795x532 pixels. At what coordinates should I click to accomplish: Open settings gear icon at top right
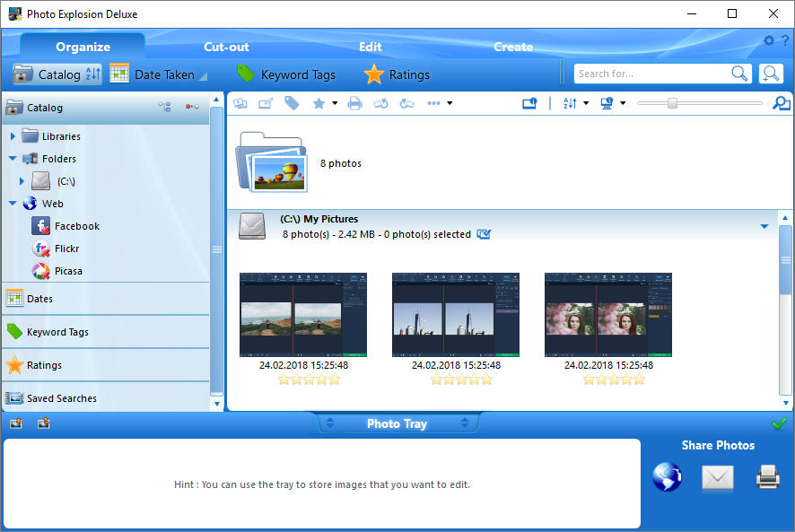click(769, 40)
